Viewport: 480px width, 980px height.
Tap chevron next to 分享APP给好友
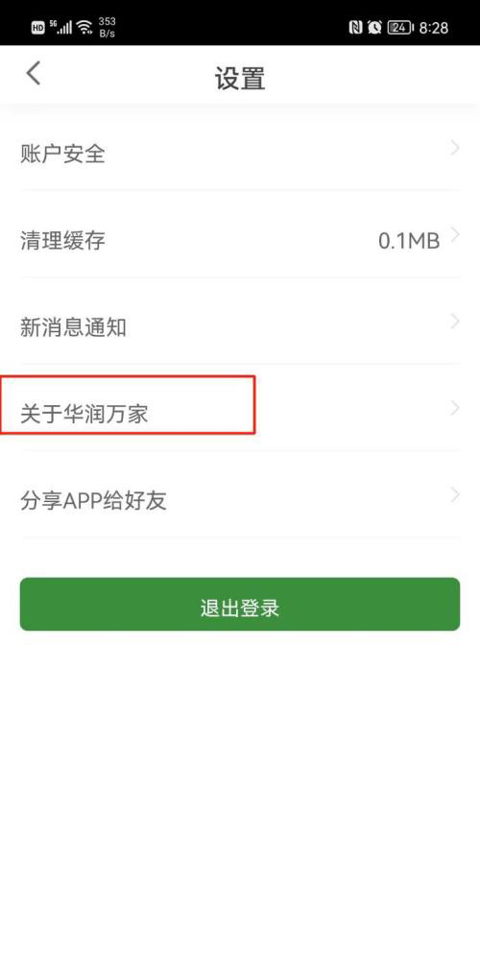[455, 495]
